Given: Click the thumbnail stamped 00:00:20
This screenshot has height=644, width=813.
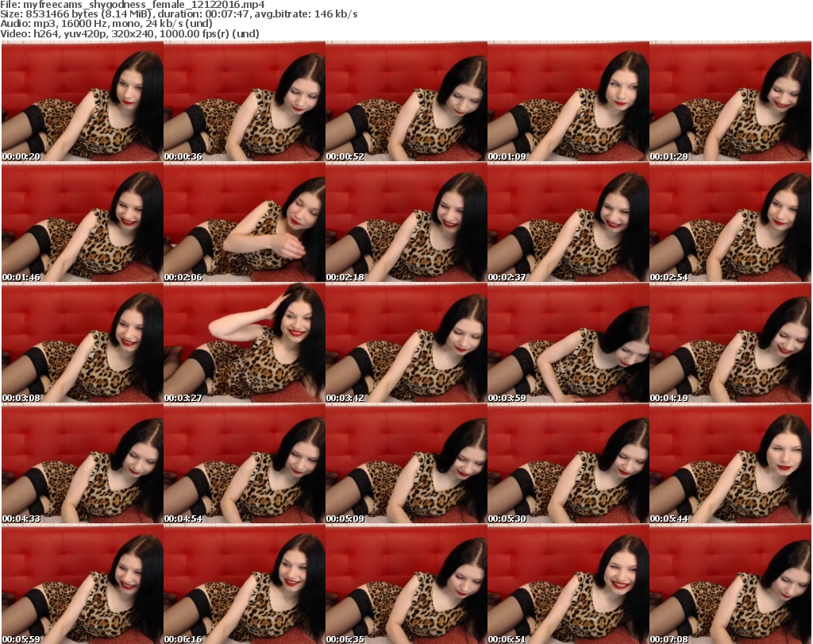Looking at the screenshot, I should pos(83,101).
